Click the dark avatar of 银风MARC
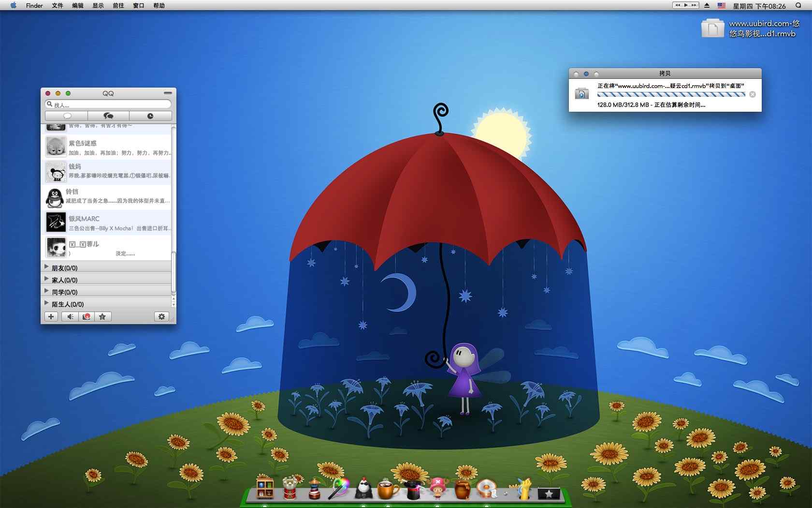The height and width of the screenshot is (508, 812). (x=56, y=222)
